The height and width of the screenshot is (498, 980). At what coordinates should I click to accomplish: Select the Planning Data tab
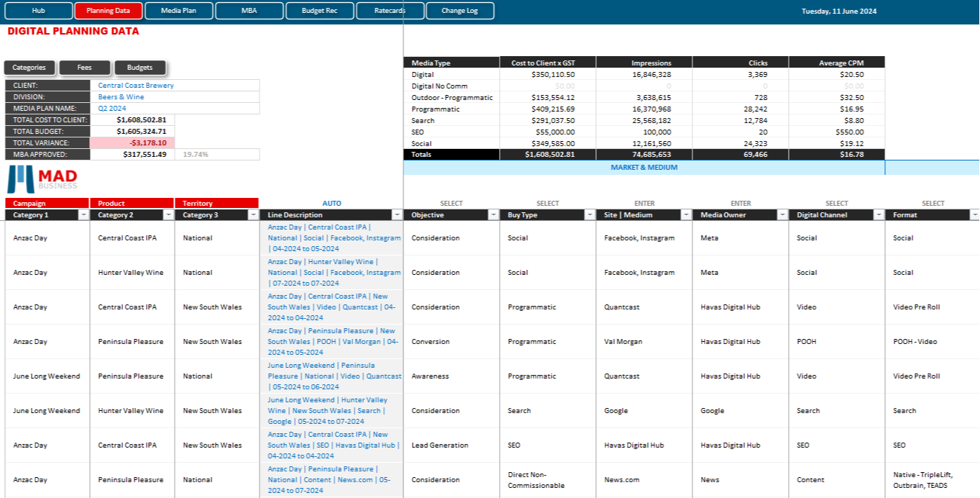click(108, 11)
